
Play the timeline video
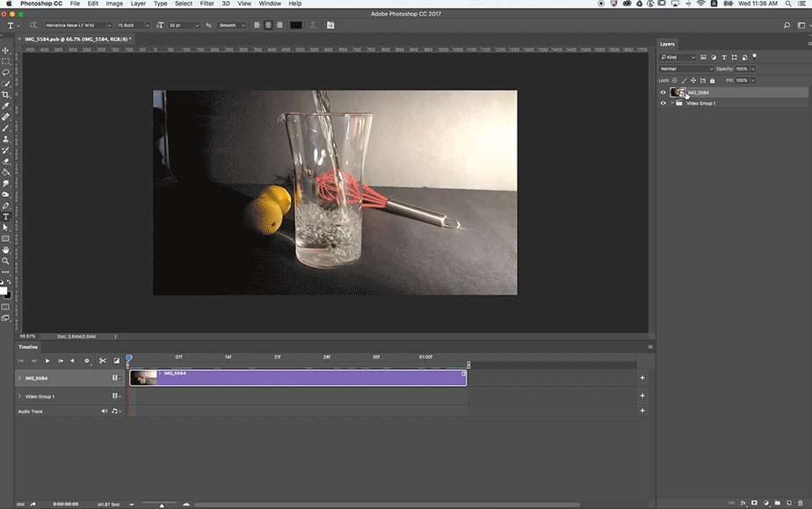pyautogui.click(x=47, y=361)
